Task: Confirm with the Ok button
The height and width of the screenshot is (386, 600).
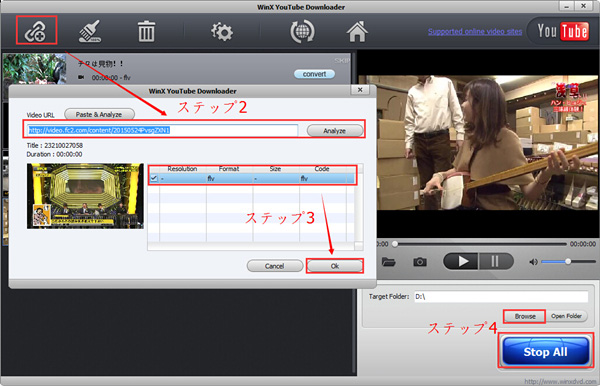Action: click(x=335, y=266)
